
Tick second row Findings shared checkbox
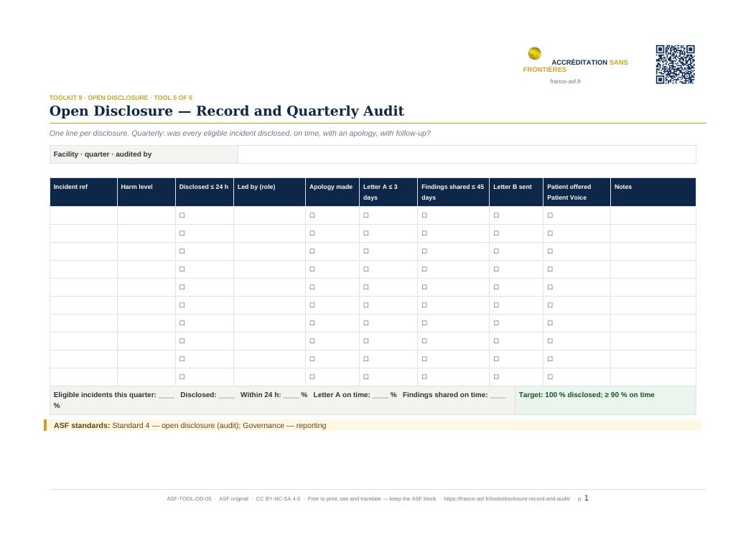point(424,233)
